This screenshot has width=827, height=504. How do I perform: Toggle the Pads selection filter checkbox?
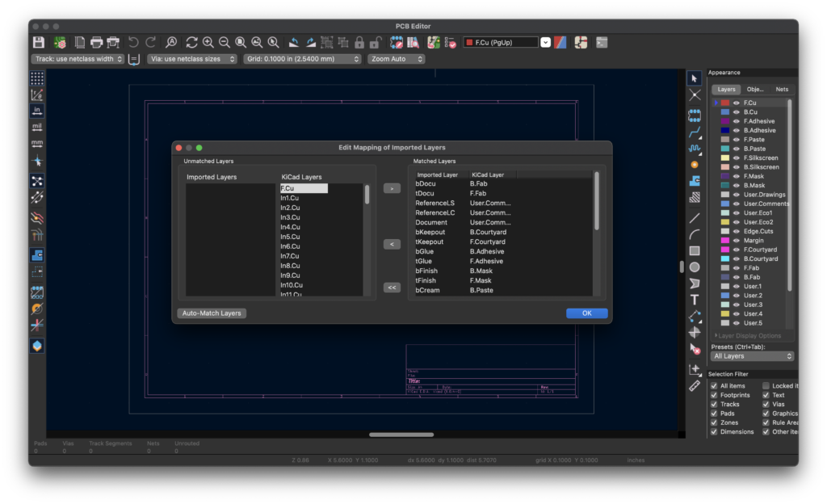click(x=714, y=414)
